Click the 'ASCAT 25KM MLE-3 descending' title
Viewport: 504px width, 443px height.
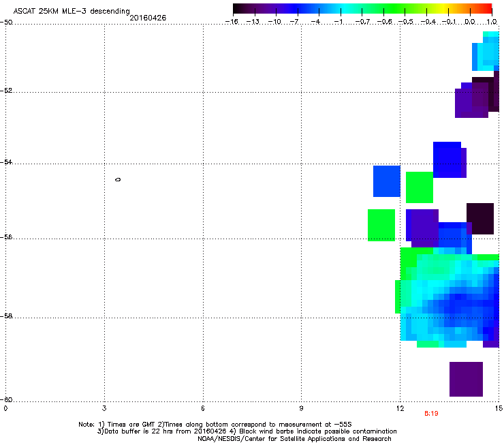72,12
